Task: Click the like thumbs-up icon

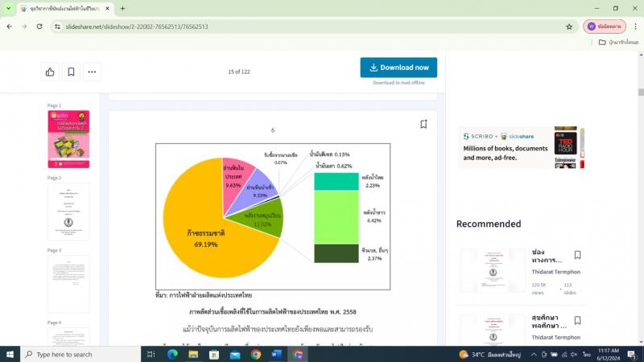Action: [x=50, y=72]
